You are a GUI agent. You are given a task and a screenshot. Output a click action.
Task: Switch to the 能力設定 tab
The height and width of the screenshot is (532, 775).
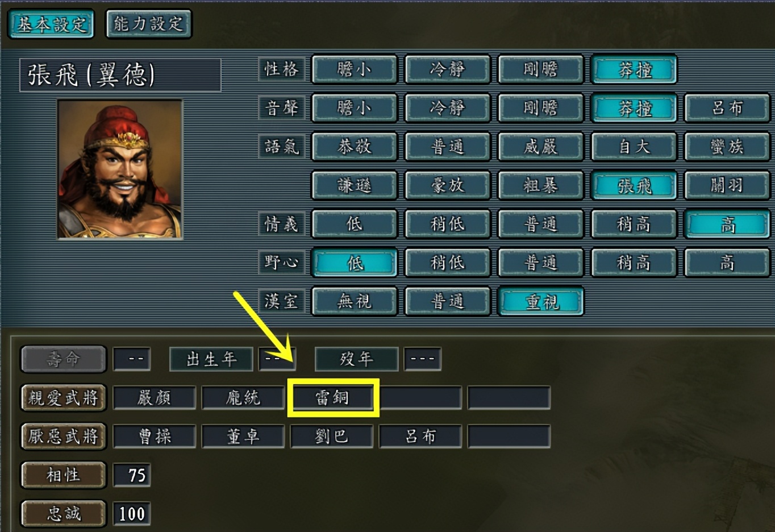(149, 24)
